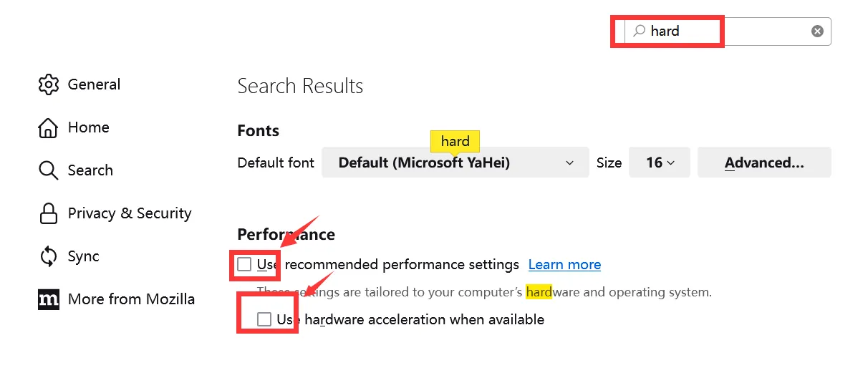Click the Home house icon

click(x=48, y=127)
